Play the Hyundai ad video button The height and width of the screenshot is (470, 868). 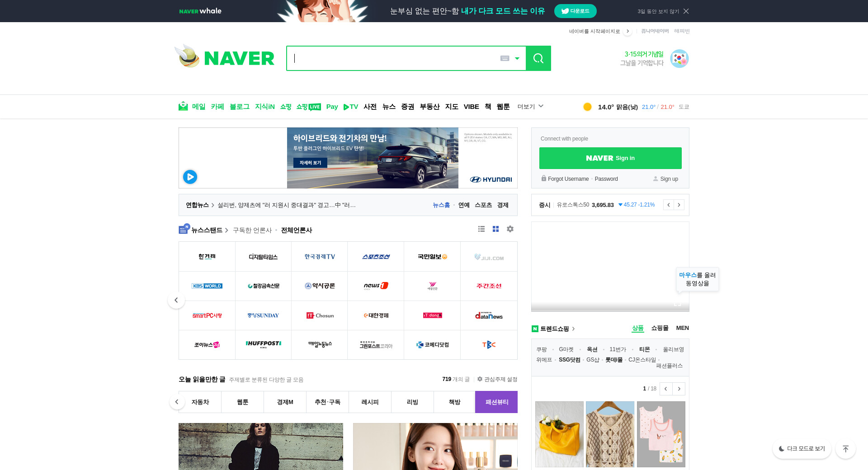190,177
